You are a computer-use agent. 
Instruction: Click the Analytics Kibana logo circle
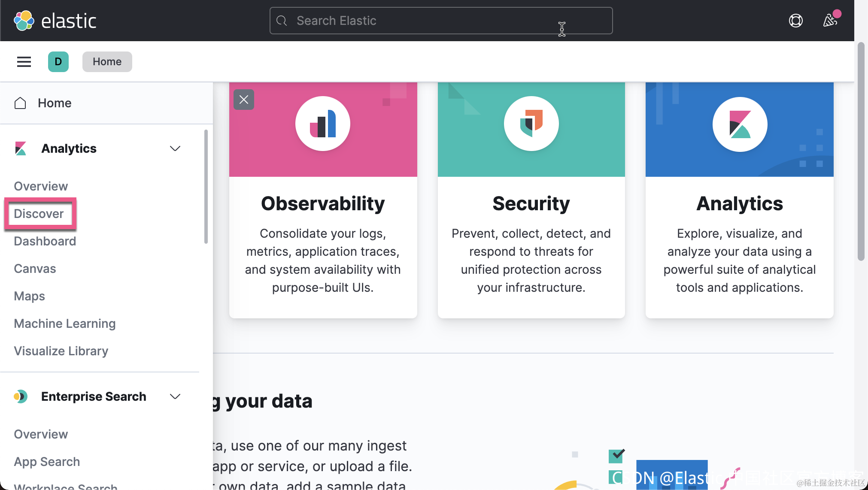[740, 124]
